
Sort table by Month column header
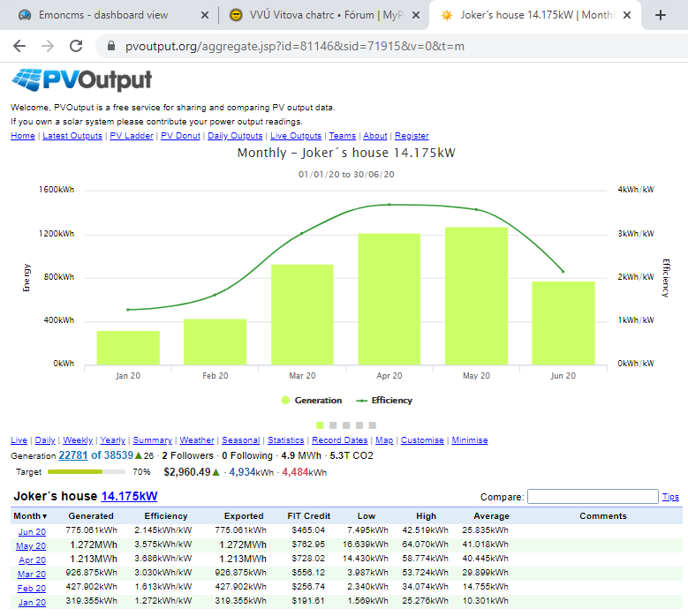pos(31,516)
